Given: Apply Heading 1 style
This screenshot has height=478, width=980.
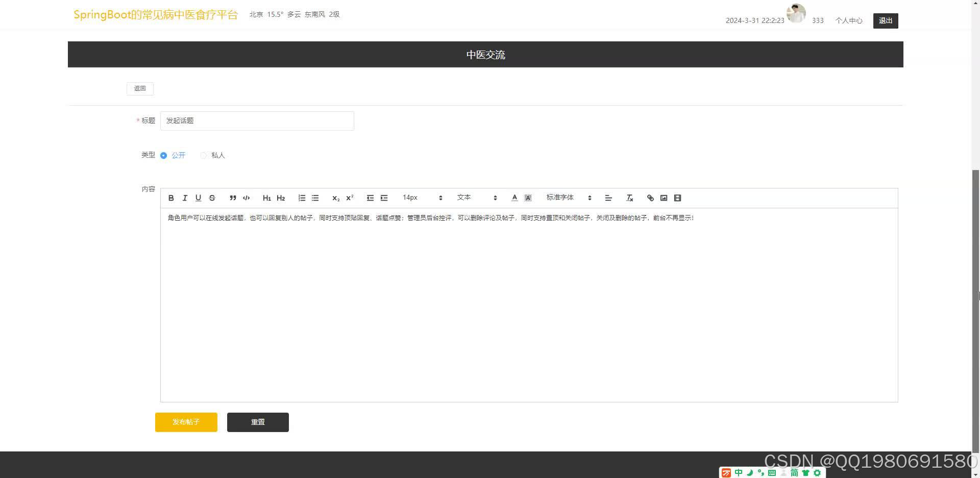Looking at the screenshot, I should [267, 198].
